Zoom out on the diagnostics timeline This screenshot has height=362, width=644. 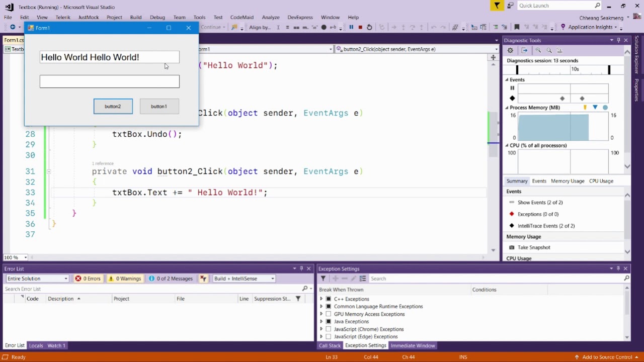pos(549,50)
